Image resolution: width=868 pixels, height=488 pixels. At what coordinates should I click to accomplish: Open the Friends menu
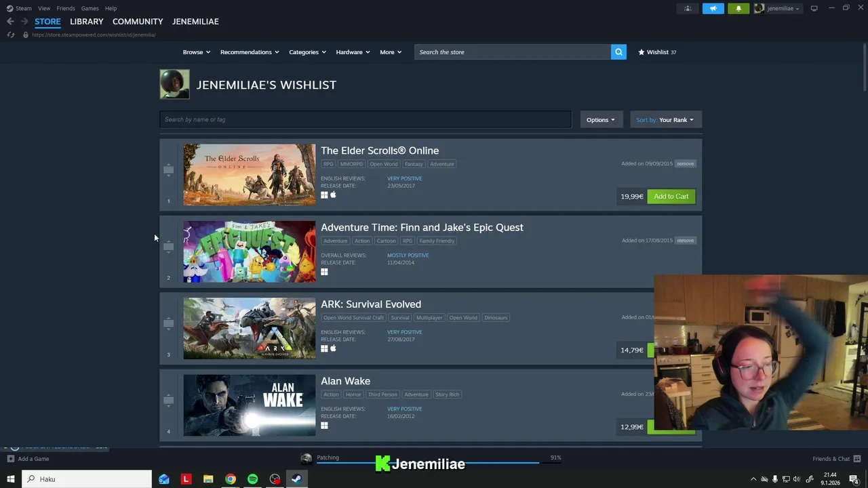[66, 8]
